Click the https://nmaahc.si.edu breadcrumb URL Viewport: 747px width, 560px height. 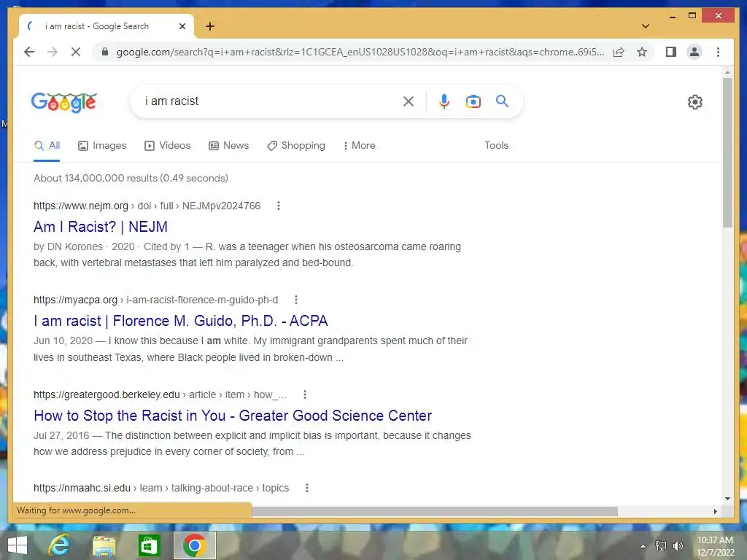tap(82, 488)
